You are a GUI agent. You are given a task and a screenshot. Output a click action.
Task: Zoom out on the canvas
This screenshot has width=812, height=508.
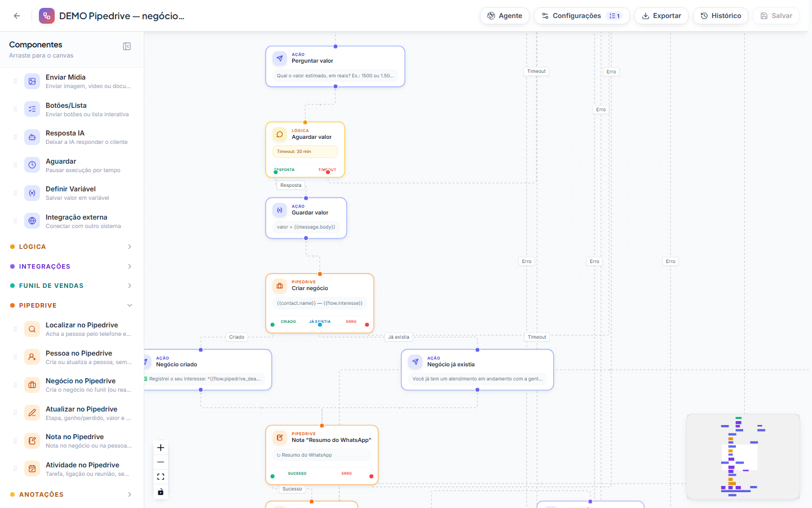tap(161, 462)
